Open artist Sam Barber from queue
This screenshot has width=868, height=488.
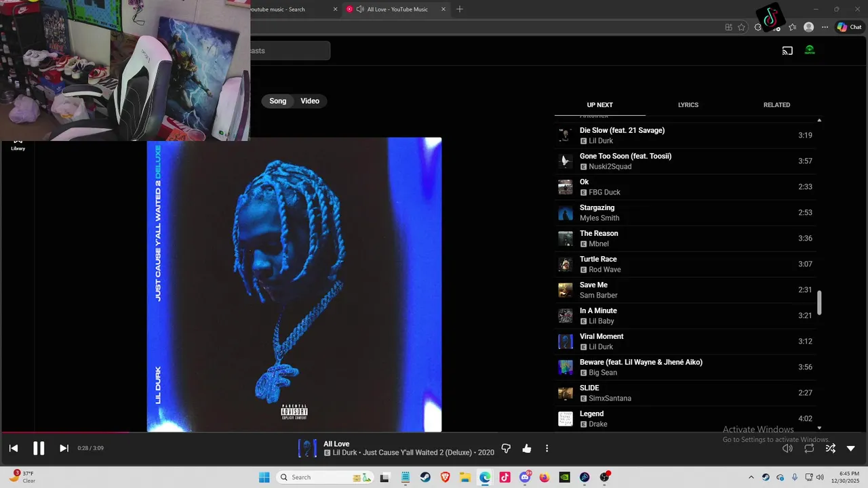599,296
